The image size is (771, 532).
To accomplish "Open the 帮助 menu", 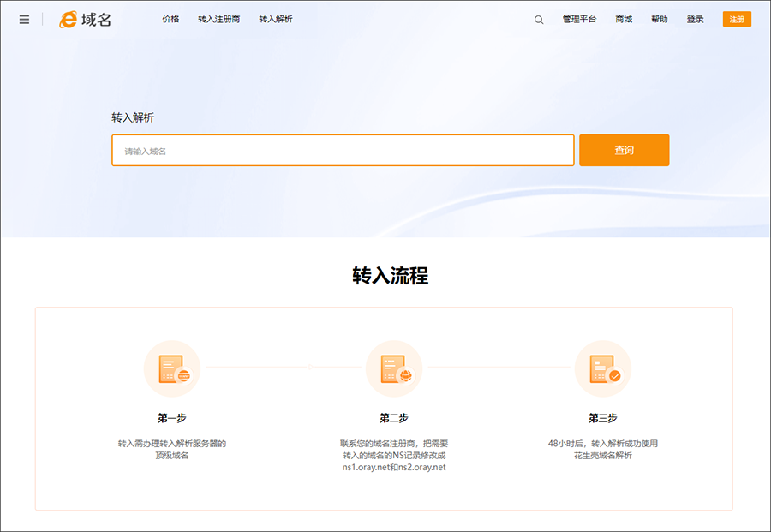I will (660, 19).
